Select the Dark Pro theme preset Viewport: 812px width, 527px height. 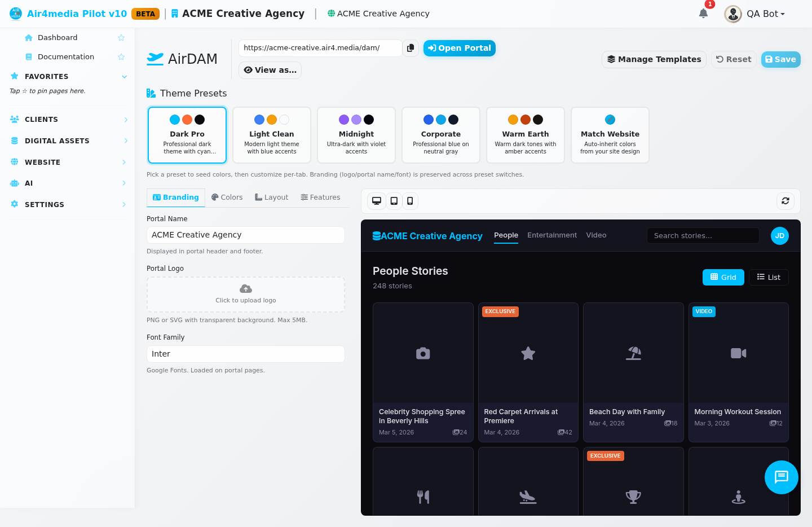pos(187,135)
